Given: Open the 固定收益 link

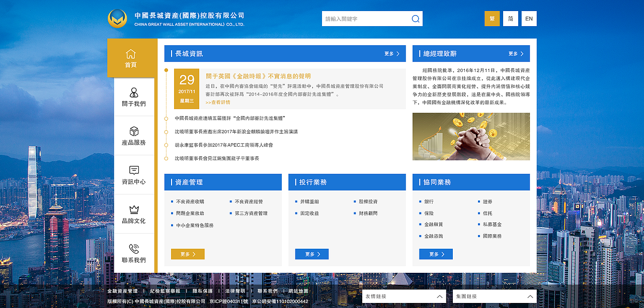Looking at the screenshot, I should pos(309,214).
